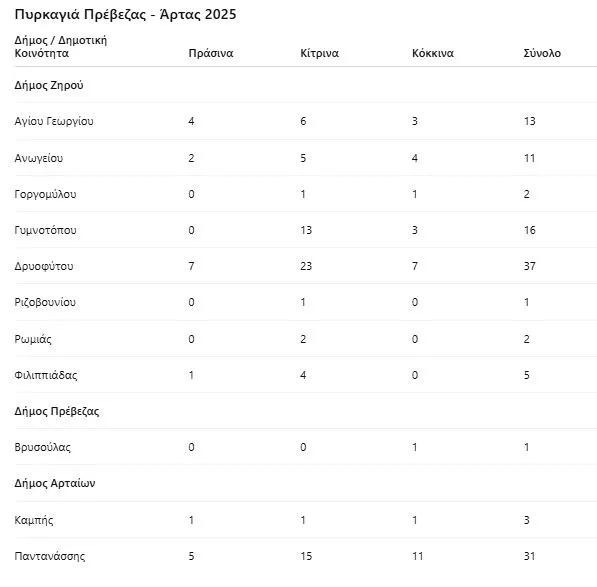Select the Σύνολο column header
The image size is (597, 587).
pyautogui.click(x=542, y=53)
